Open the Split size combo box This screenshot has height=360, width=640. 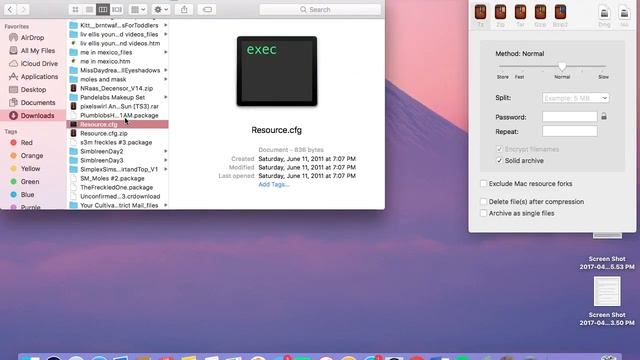pyautogui.click(x=576, y=98)
